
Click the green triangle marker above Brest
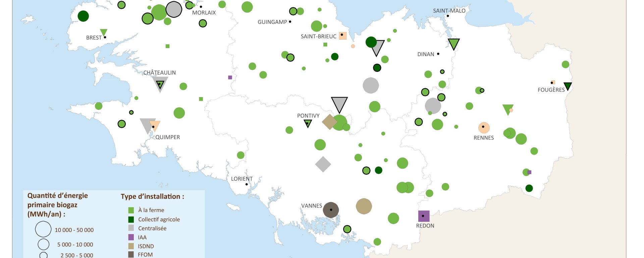coord(104,32)
